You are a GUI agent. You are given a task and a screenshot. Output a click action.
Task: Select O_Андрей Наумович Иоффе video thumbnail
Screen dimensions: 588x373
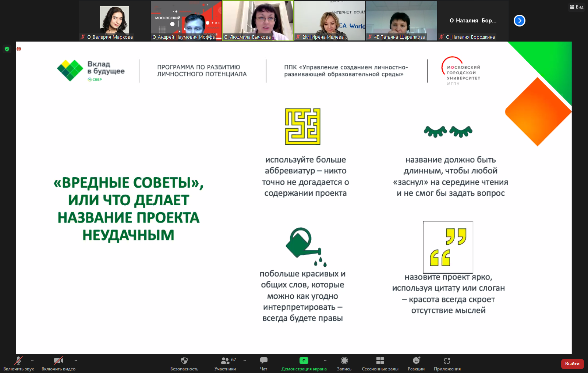186,20
